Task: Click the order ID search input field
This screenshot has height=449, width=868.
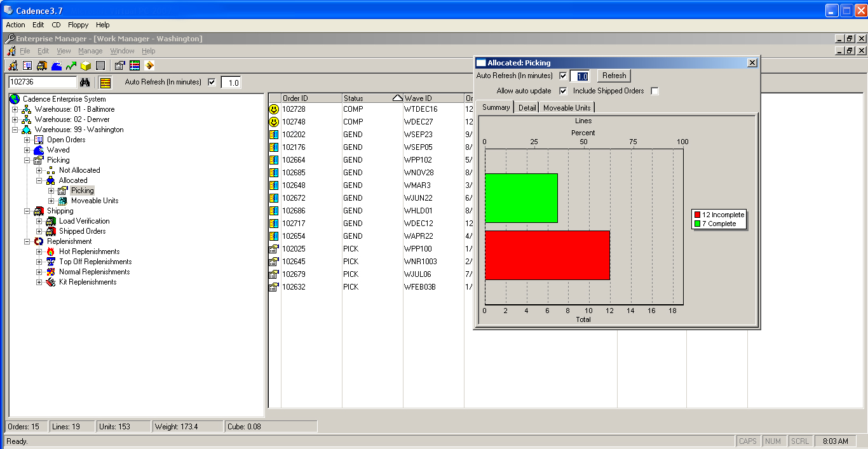Action: tap(41, 82)
